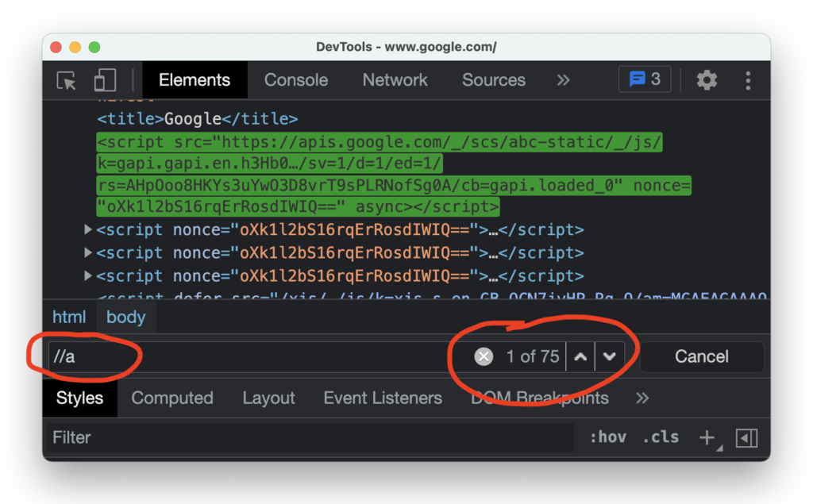Toggle the computed styles sidebar icon
Viewport: 813px width, 504px height.
746,438
